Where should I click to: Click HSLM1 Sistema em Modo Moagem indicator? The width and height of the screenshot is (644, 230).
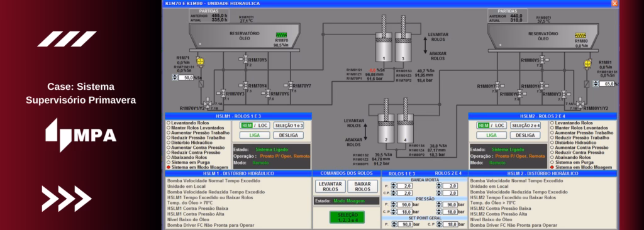[x=169, y=167]
